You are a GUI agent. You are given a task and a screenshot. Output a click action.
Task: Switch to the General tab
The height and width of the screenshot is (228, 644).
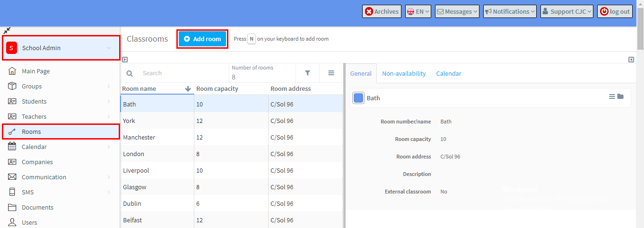(361, 73)
